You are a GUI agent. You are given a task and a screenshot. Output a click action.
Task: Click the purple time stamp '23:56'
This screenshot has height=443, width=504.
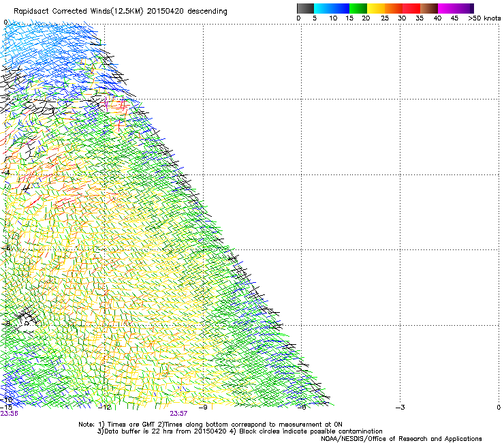click(9, 414)
